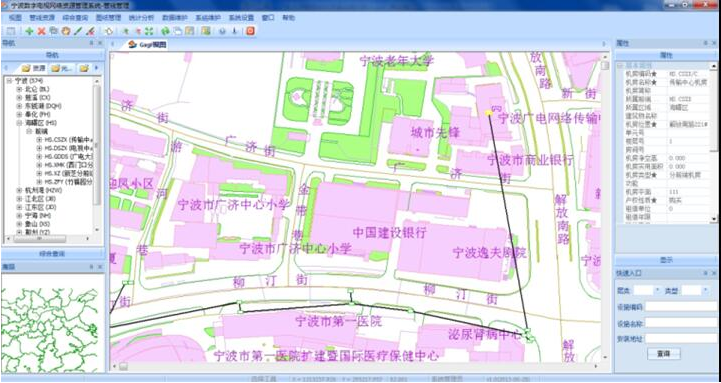Click the green pencil edit icon
The image size is (721, 383).
pos(78,31)
